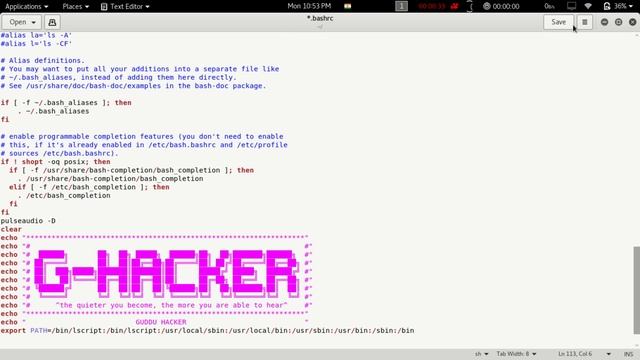Click the red recording timer text
640x360 pixels.
432,6
